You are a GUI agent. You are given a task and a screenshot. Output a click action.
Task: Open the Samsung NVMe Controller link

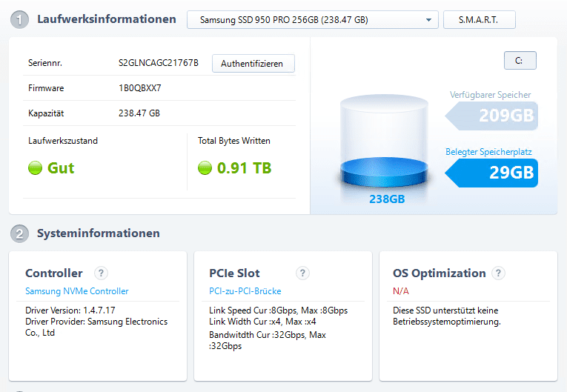76,291
